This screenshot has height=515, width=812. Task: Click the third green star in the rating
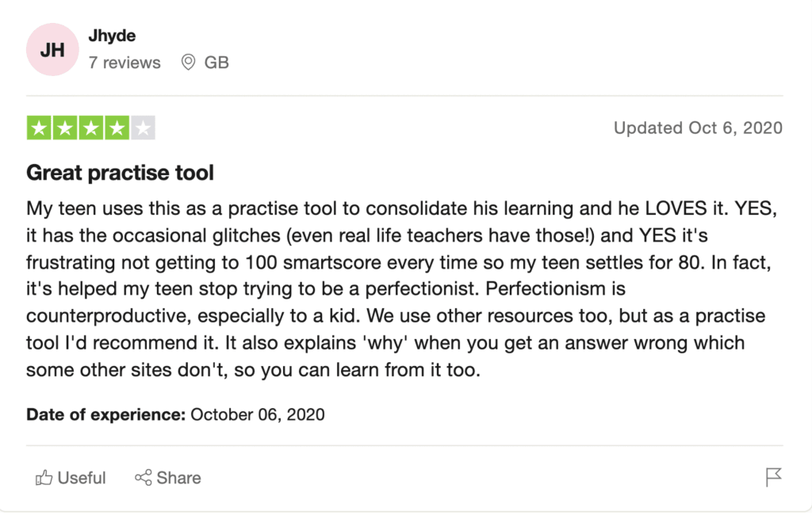click(90, 127)
